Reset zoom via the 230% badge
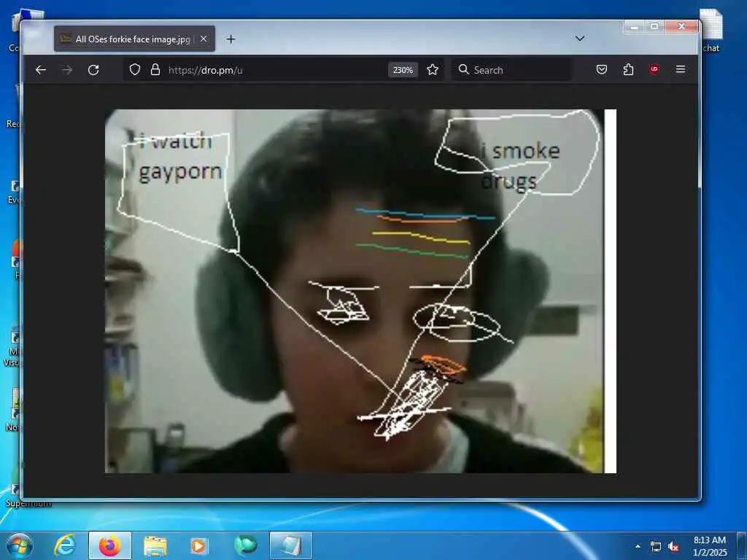747x560 pixels. (x=403, y=70)
